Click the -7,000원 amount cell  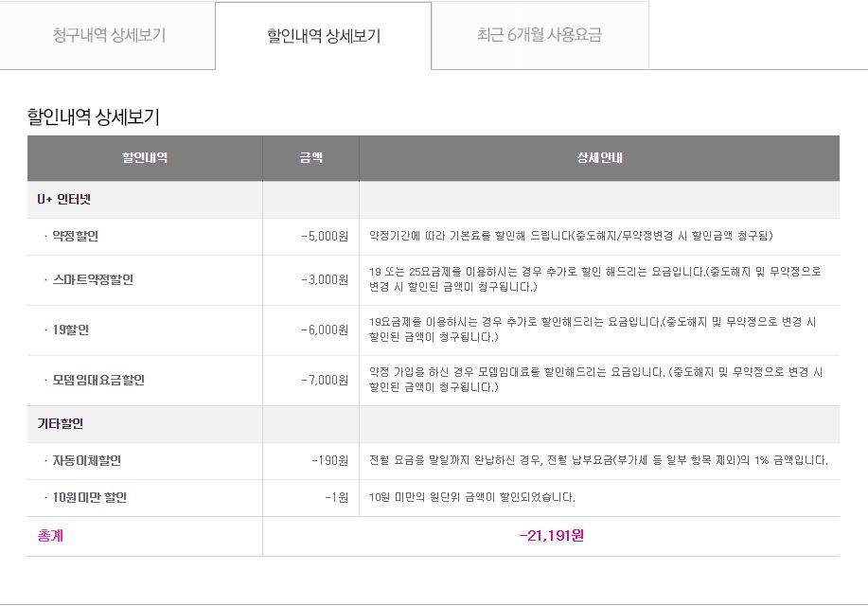pyautogui.click(x=325, y=380)
